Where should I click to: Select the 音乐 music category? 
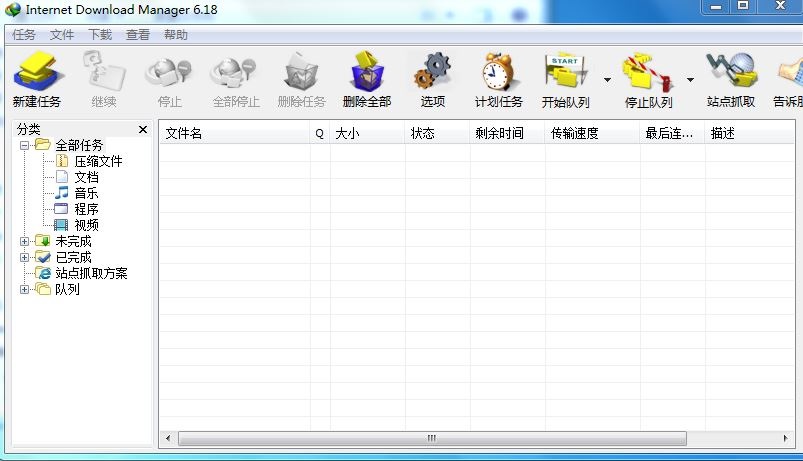[x=86, y=193]
